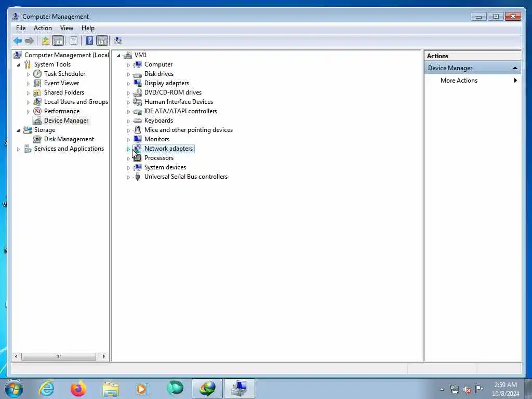Toggle the Show/Hide Action Pane button

pyautogui.click(x=102, y=41)
